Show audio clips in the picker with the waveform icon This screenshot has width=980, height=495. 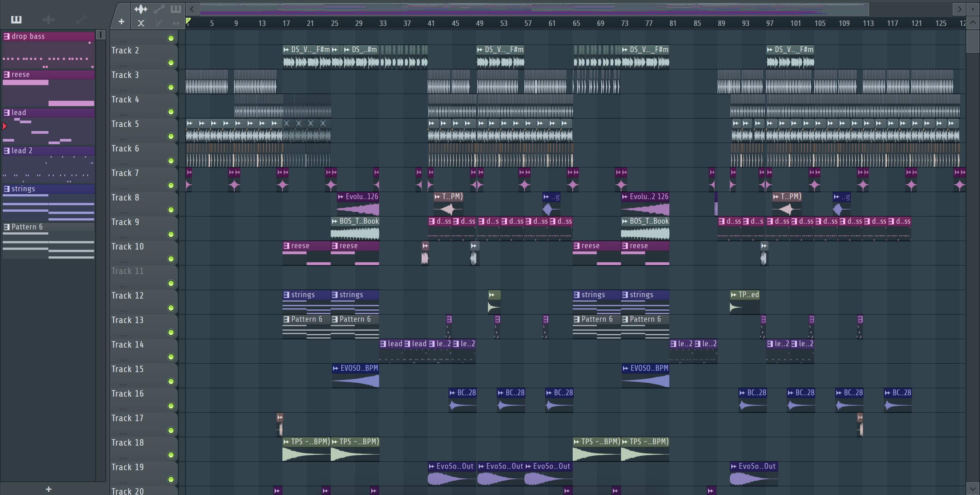48,19
